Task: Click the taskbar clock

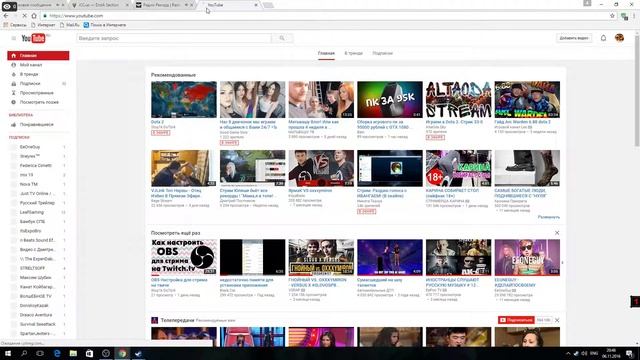Action: click(611, 353)
